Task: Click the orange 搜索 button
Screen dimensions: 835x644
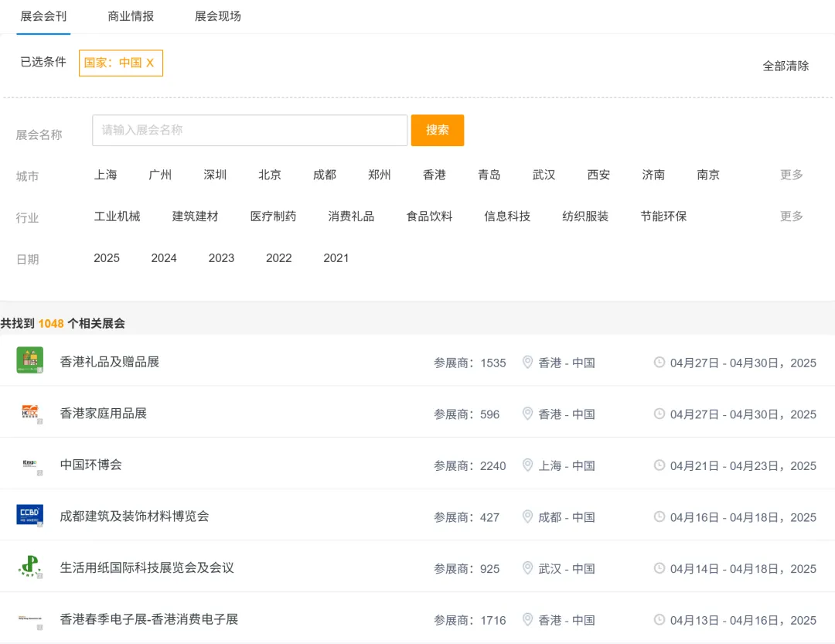Action: [437, 130]
